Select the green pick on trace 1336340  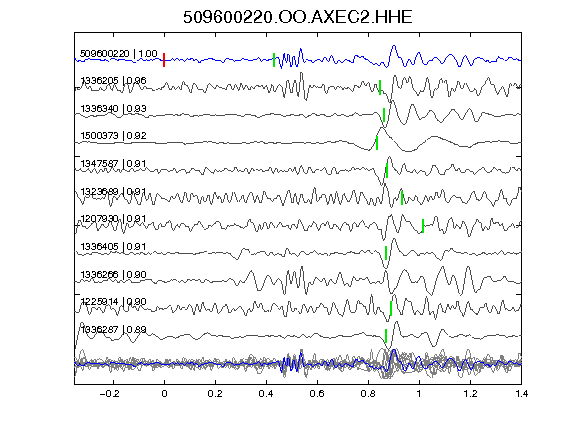click(384, 115)
